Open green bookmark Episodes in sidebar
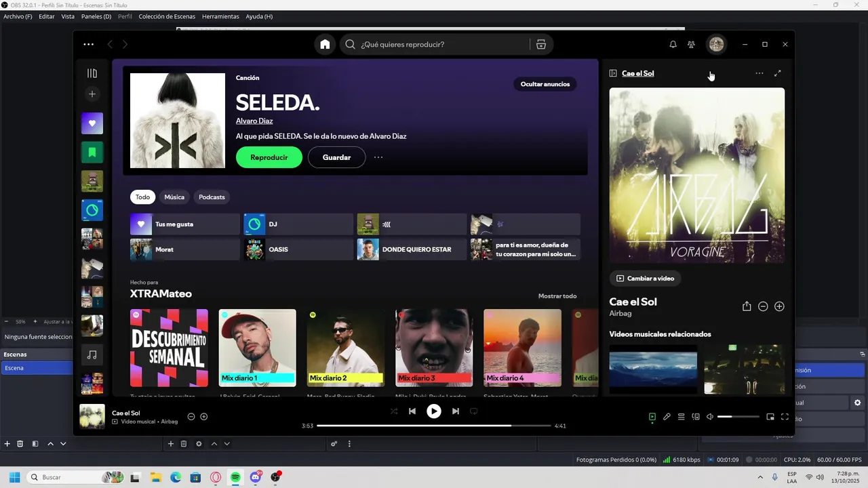Viewport: 868px width, 488px height. [x=92, y=152]
